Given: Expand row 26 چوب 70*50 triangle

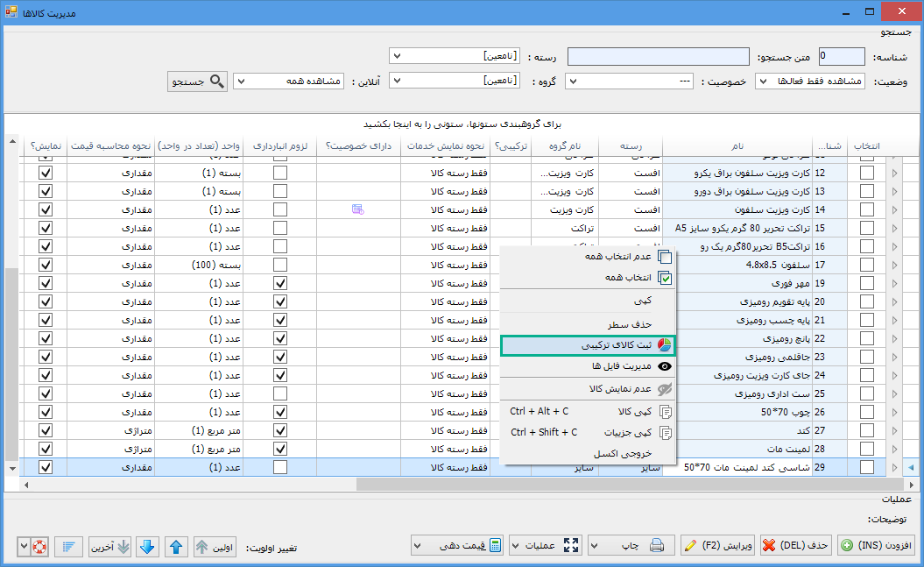Looking at the screenshot, I should (x=894, y=413).
